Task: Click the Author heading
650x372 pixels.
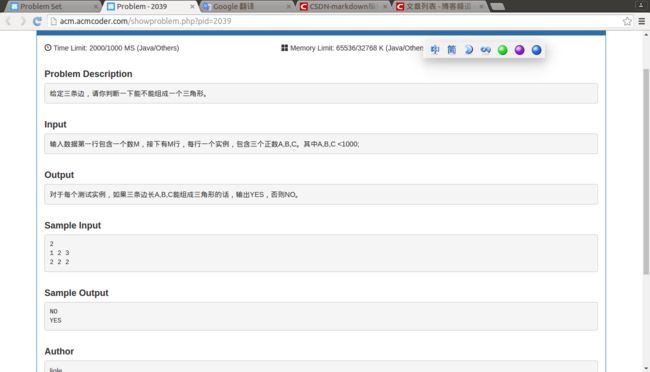Action: pyautogui.click(x=59, y=351)
